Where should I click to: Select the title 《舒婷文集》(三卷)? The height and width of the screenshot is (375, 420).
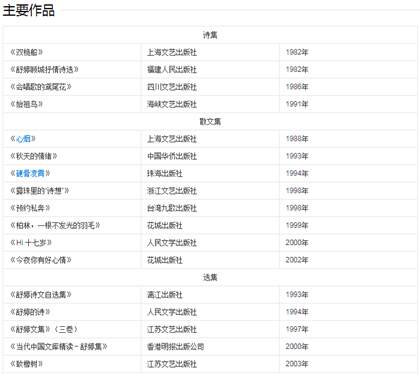(44, 329)
